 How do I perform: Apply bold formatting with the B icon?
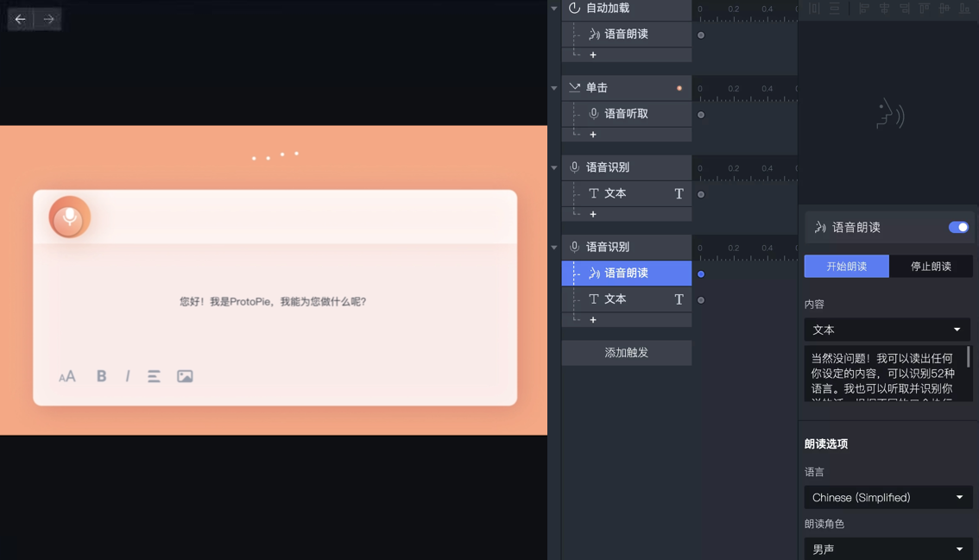click(100, 376)
